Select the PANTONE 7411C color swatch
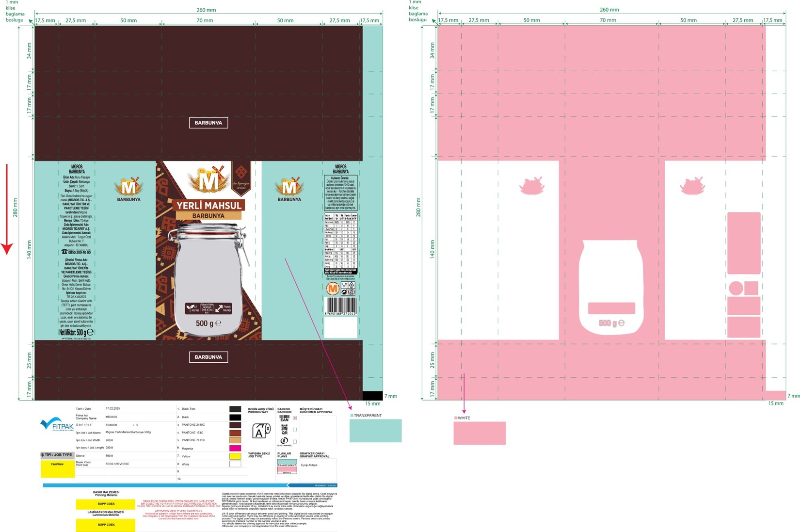Viewport: 800px width, 532px height. click(x=235, y=440)
